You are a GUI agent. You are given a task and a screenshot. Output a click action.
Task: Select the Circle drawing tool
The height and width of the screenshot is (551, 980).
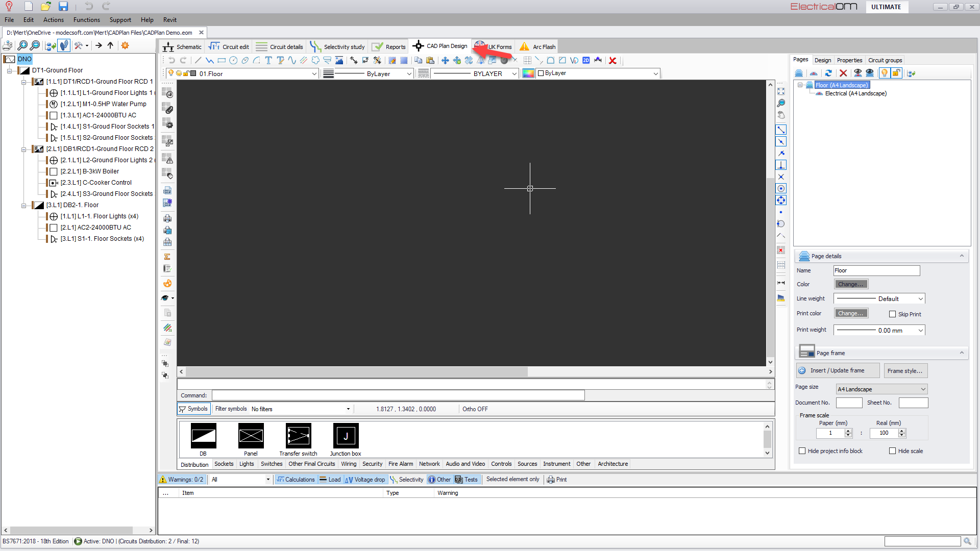(233, 60)
